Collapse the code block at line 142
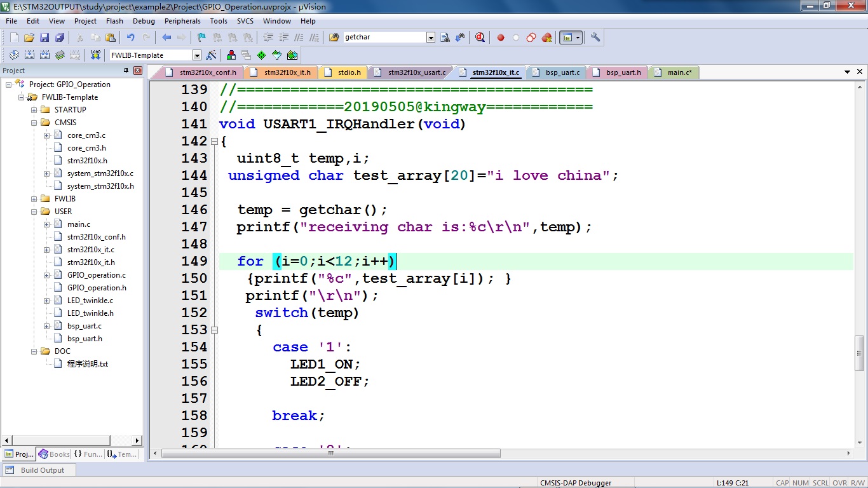 point(214,141)
